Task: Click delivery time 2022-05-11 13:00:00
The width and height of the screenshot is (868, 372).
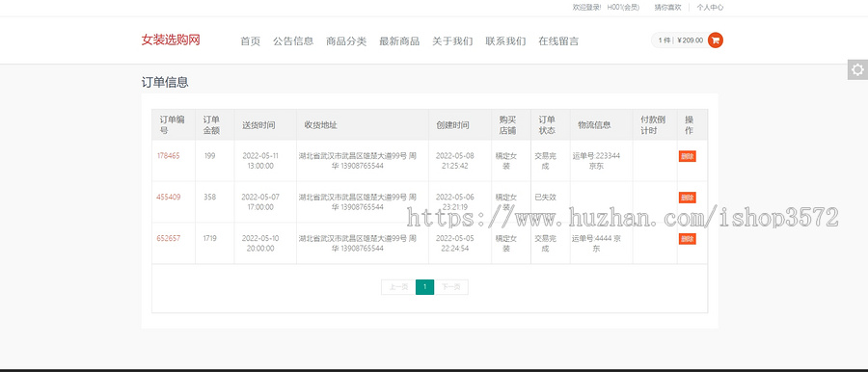Action: 260,161
